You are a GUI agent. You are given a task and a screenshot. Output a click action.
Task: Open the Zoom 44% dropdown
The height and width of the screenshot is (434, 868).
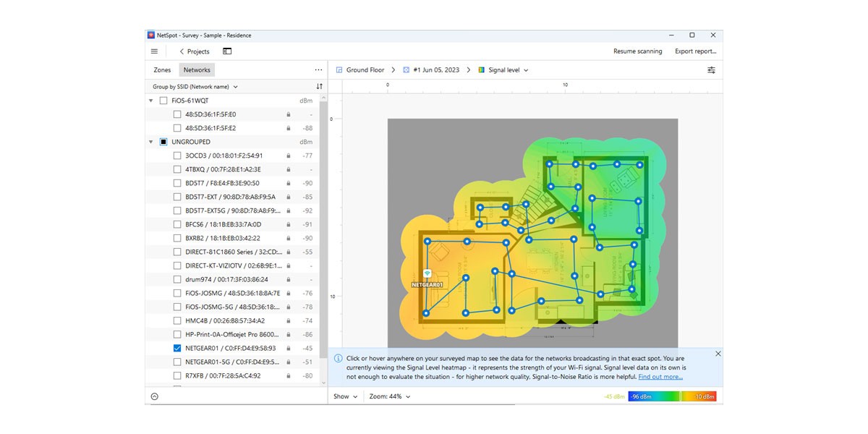click(390, 396)
